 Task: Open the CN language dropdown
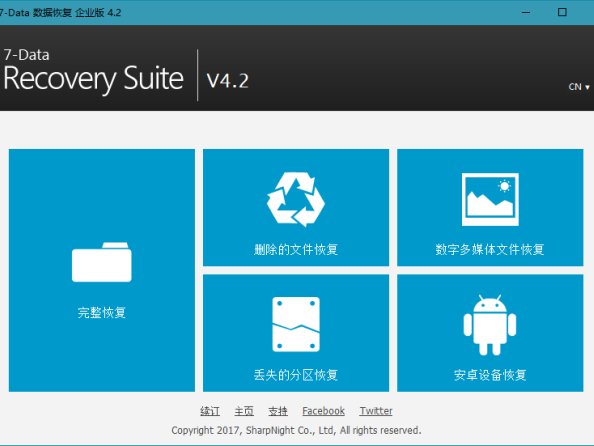pos(579,87)
